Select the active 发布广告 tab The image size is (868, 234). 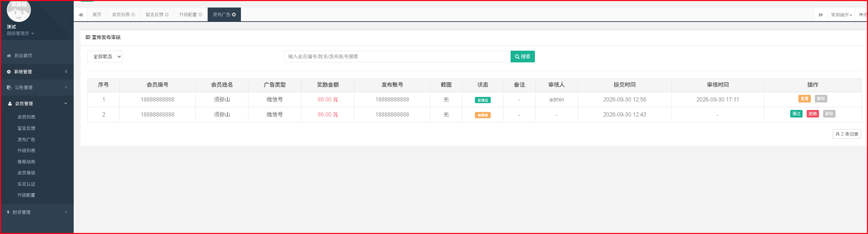click(222, 15)
